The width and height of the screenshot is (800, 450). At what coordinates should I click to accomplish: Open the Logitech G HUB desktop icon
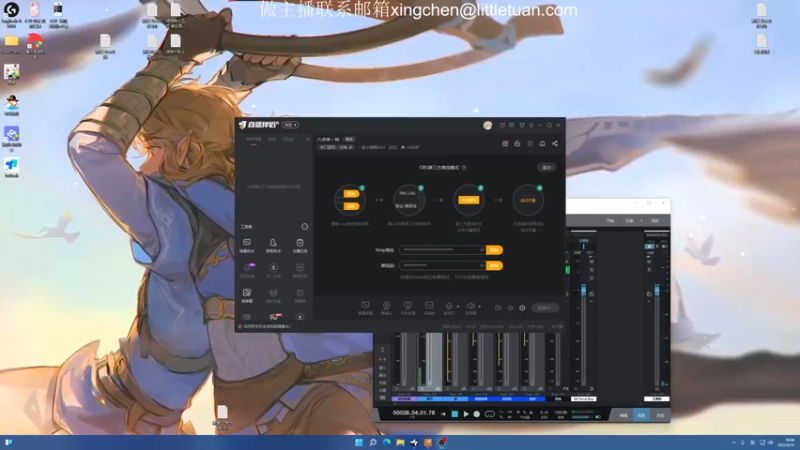[x=11, y=10]
